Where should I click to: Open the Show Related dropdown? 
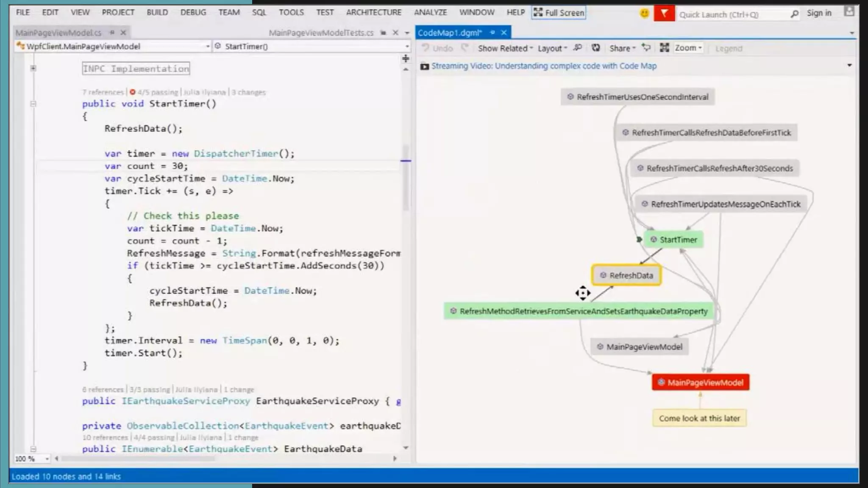pos(505,48)
